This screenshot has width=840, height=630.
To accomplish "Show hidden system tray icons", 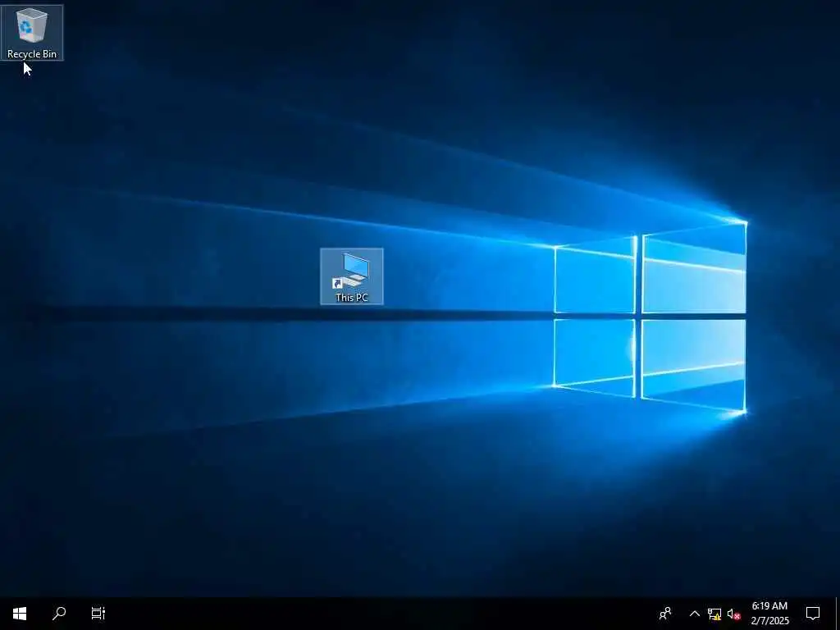I will point(694,614).
